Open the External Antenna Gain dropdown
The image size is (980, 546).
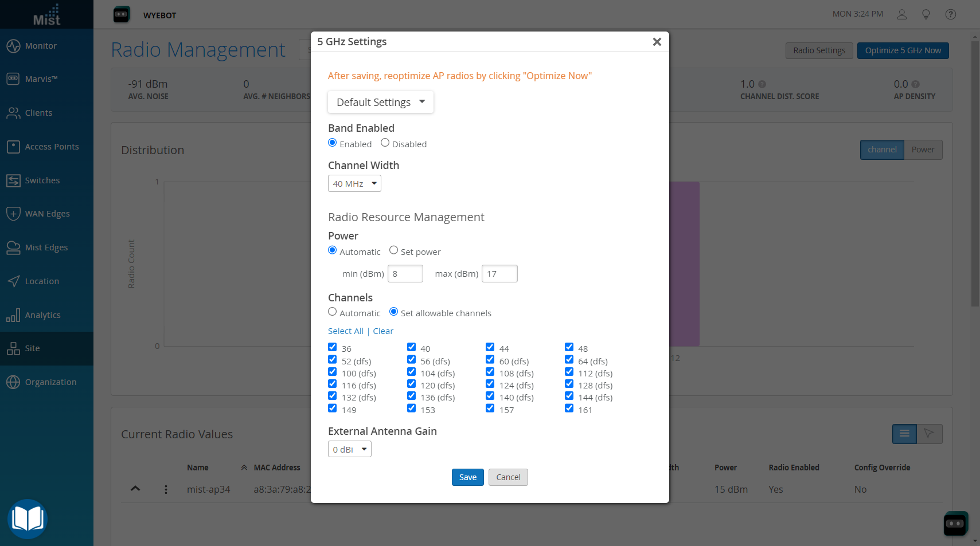[349, 449]
